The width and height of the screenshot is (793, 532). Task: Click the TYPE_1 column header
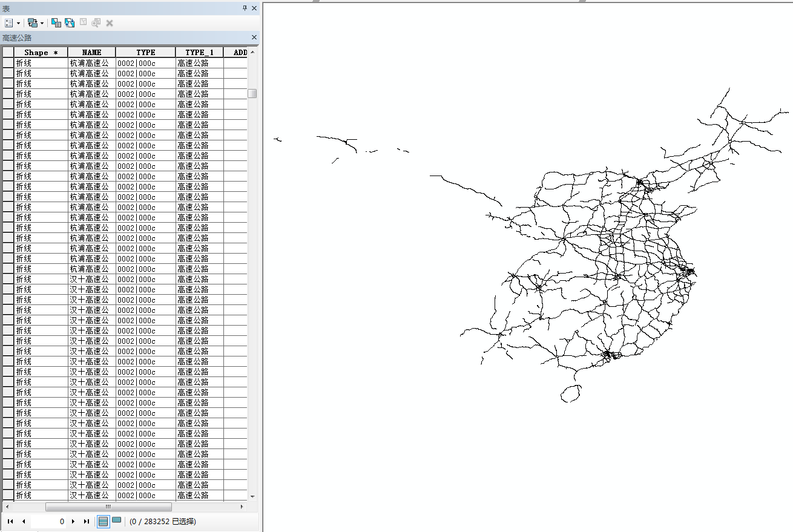coord(199,53)
